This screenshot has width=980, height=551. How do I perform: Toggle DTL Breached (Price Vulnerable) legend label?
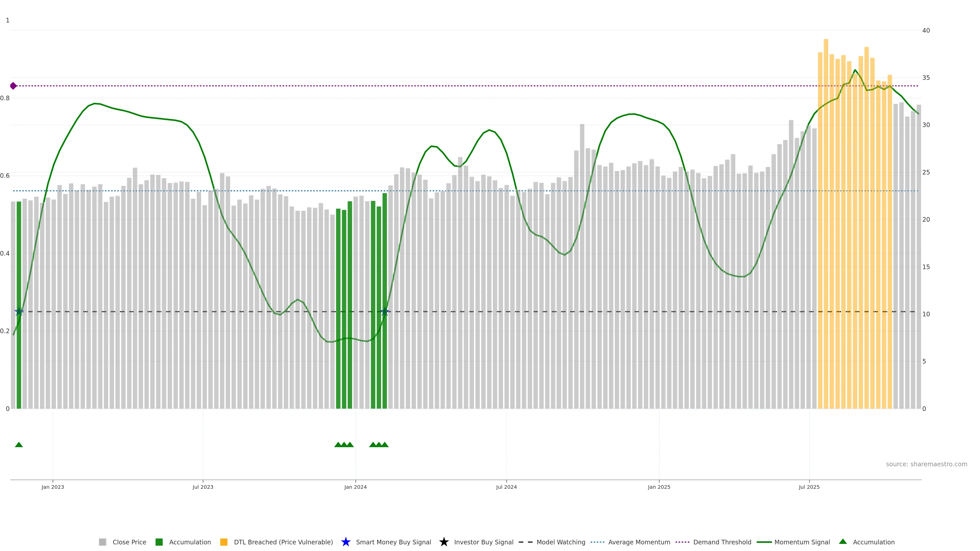283,542
